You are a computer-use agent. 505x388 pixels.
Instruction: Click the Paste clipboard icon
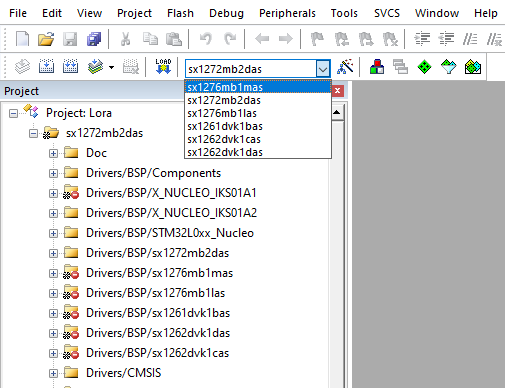pos(174,39)
